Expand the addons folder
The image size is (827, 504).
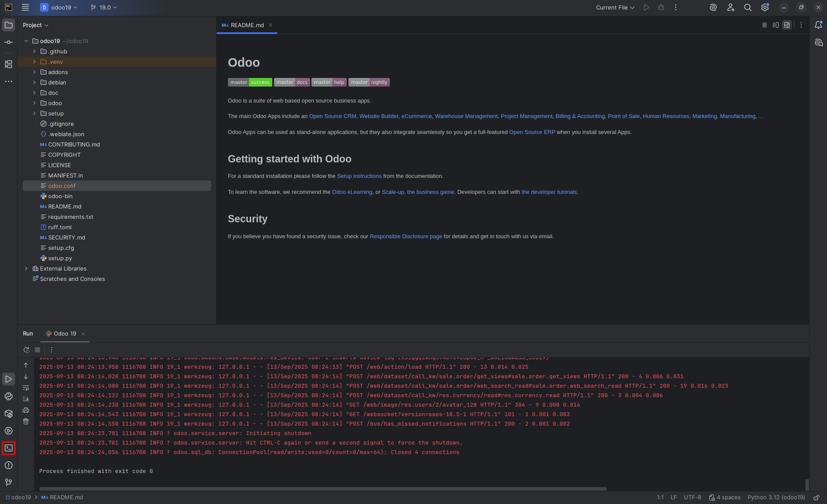[34, 72]
